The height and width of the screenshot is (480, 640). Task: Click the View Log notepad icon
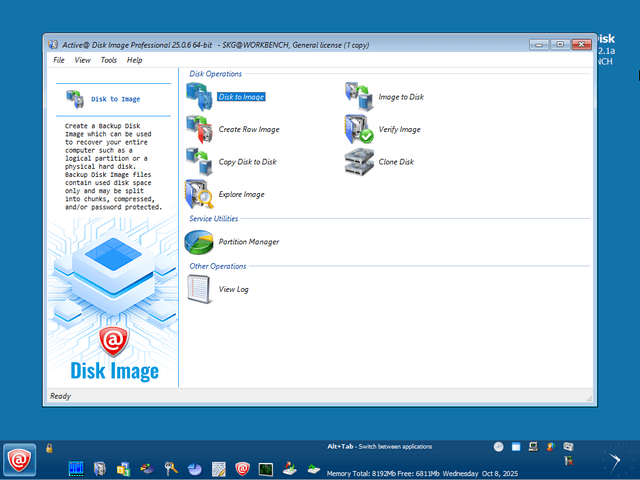199,289
